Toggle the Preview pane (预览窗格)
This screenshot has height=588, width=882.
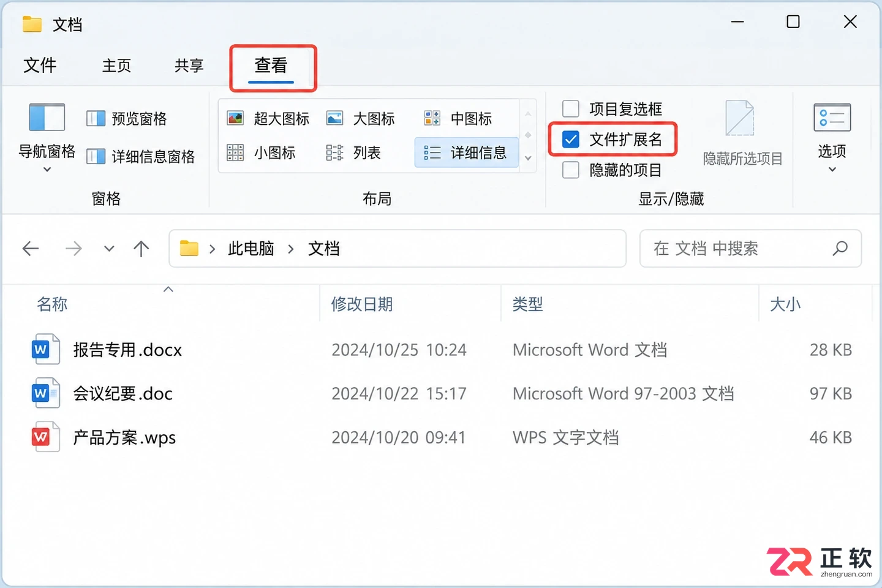127,119
